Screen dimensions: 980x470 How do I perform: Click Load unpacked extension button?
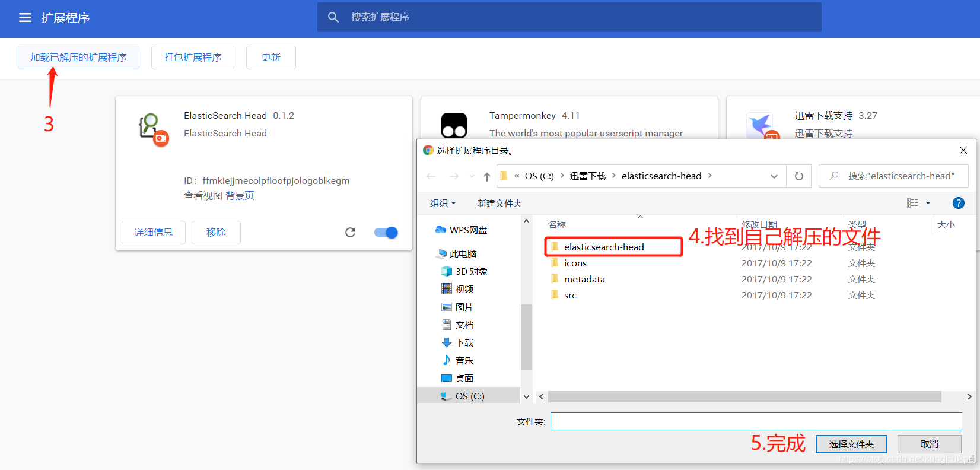coord(78,58)
